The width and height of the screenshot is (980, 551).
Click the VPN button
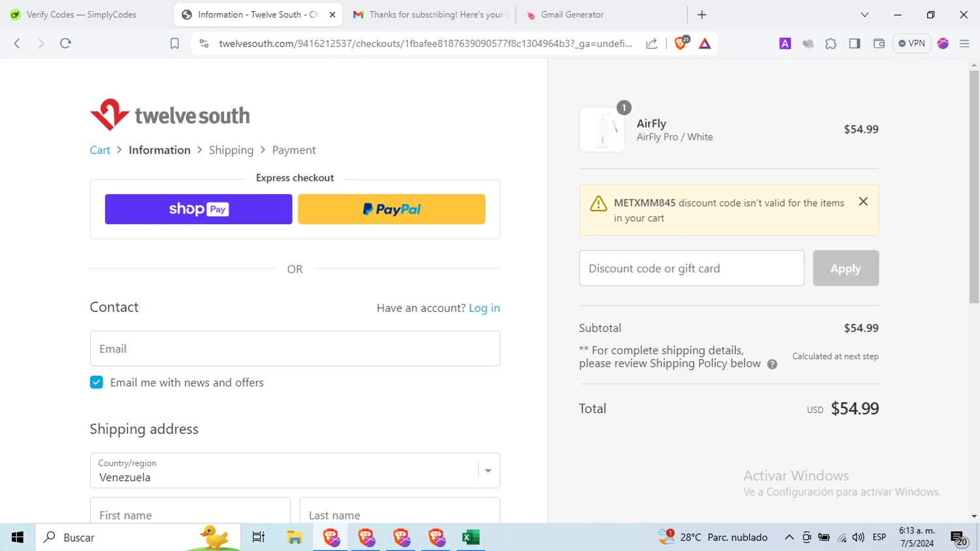click(x=912, y=43)
